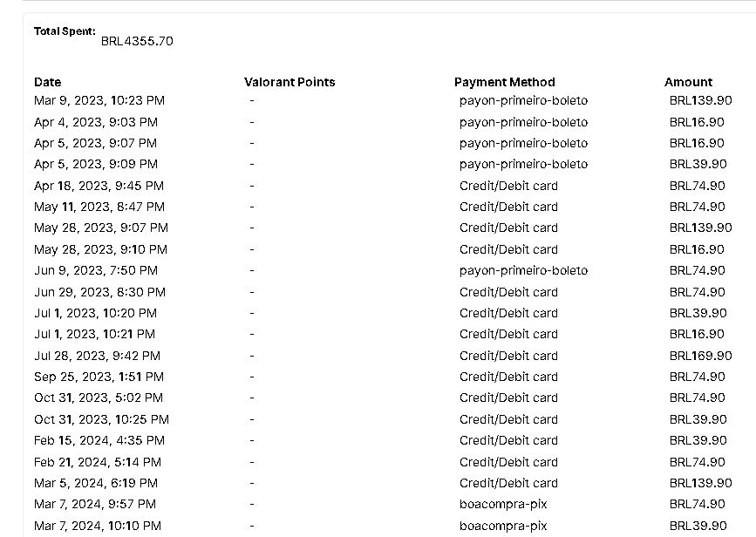Click the Amount column header
The height and width of the screenshot is (537, 756).
click(x=688, y=82)
